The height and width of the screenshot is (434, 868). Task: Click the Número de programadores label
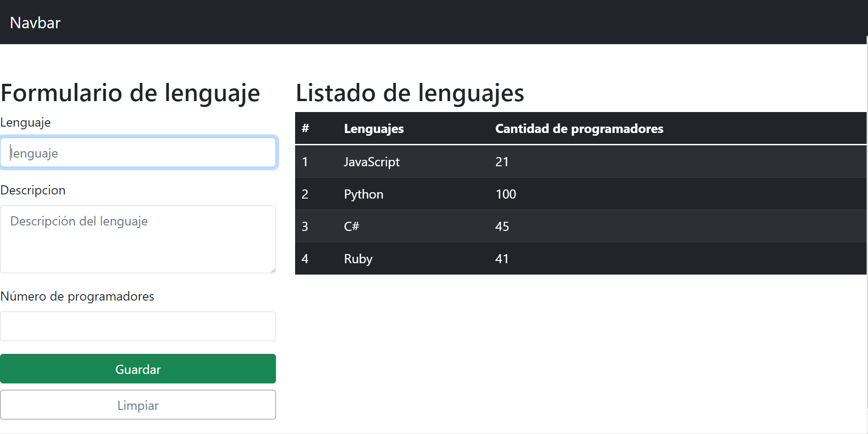pos(77,296)
